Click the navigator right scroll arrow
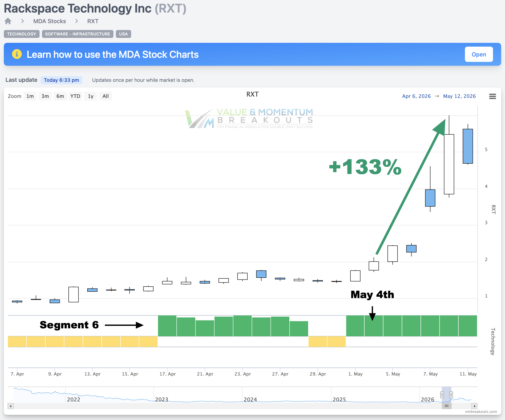This screenshot has width=505, height=420. [x=475, y=406]
